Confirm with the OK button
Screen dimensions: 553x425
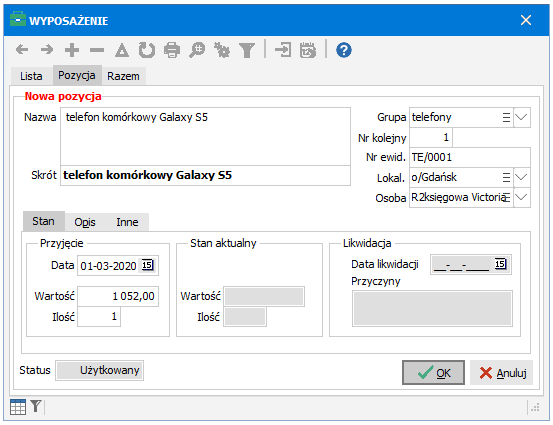(x=433, y=372)
